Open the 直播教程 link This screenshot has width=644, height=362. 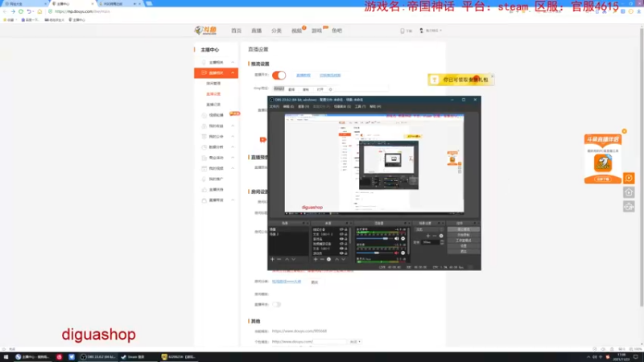coord(303,76)
